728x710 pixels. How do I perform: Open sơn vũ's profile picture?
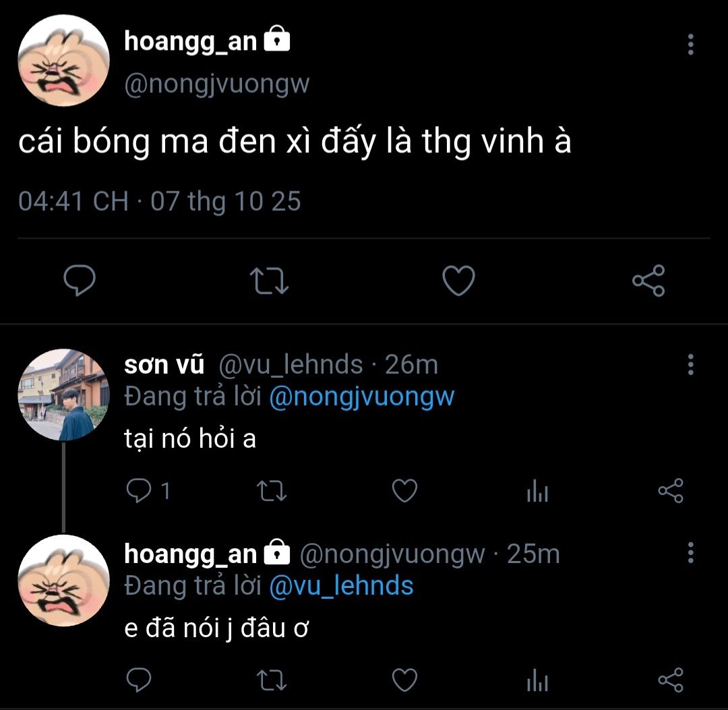[63, 394]
